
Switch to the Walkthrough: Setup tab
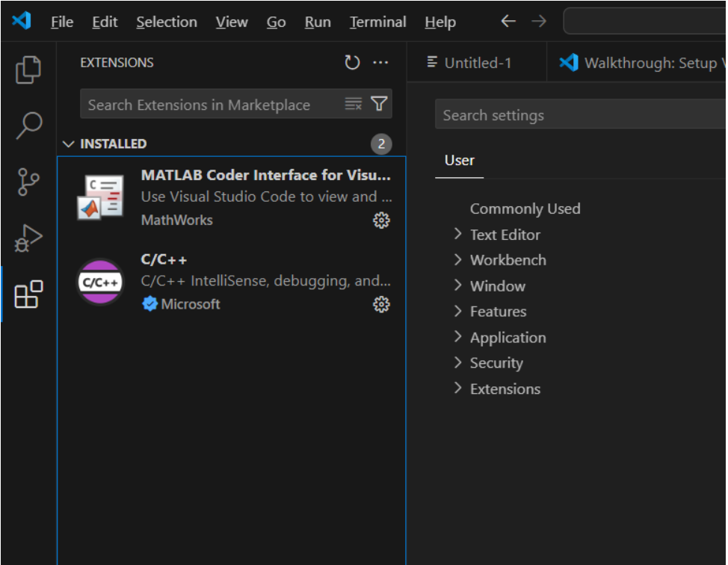click(x=637, y=62)
